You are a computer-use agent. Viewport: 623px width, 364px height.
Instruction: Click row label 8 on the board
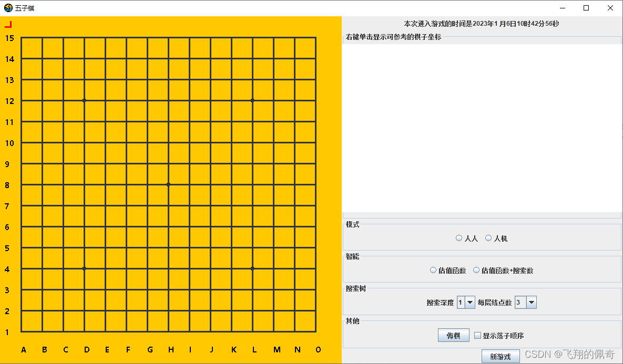coord(7,185)
